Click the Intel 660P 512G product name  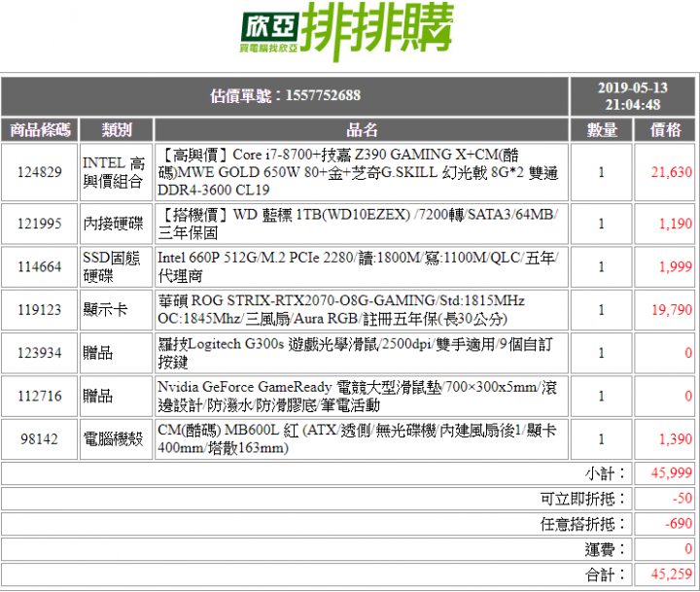tap(358, 266)
